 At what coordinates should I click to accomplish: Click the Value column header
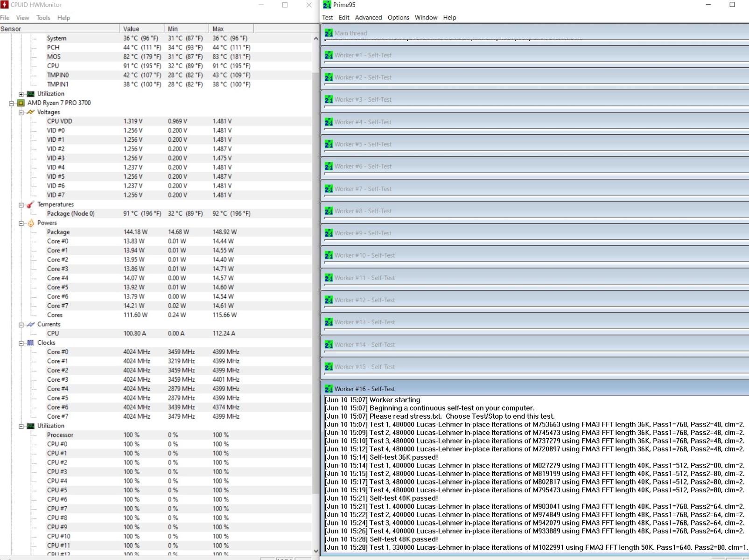pos(141,29)
